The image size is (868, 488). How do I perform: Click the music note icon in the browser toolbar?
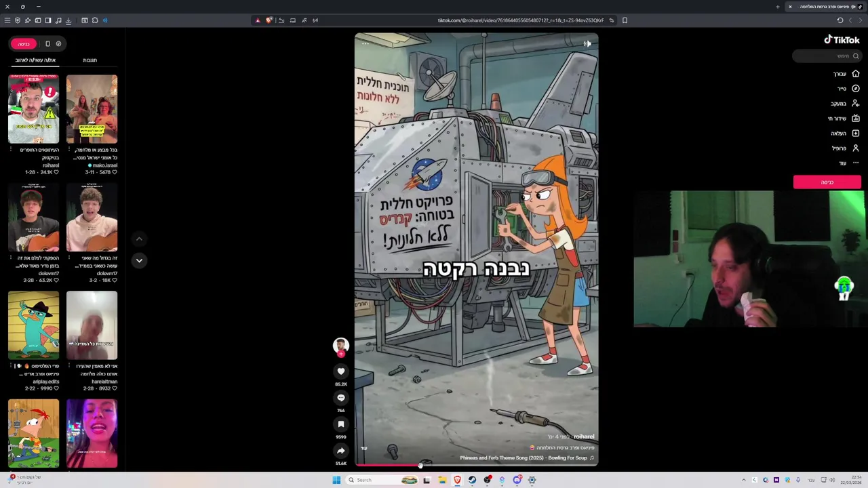pyautogui.click(x=58, y=20)
